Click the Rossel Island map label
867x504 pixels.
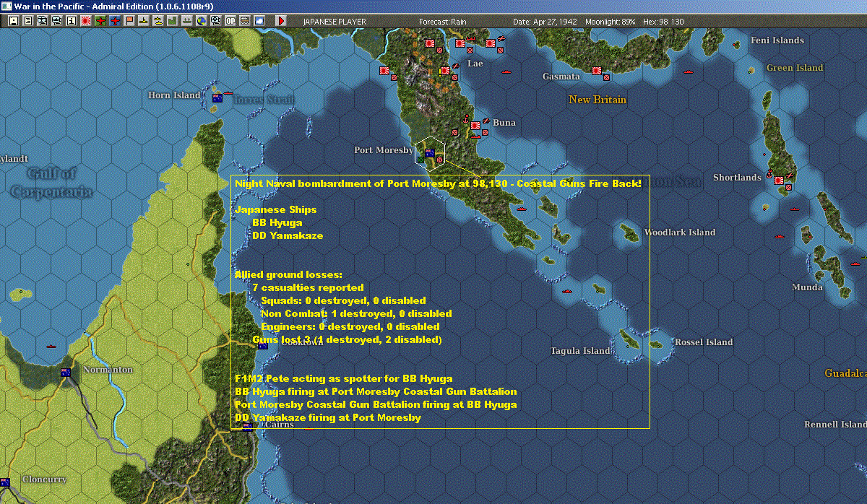click(x=703, y=342)
